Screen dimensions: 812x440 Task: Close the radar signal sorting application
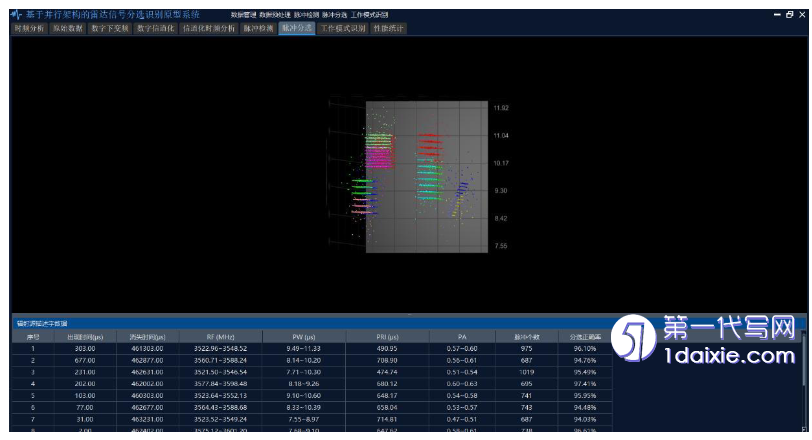tap(802, 15)
